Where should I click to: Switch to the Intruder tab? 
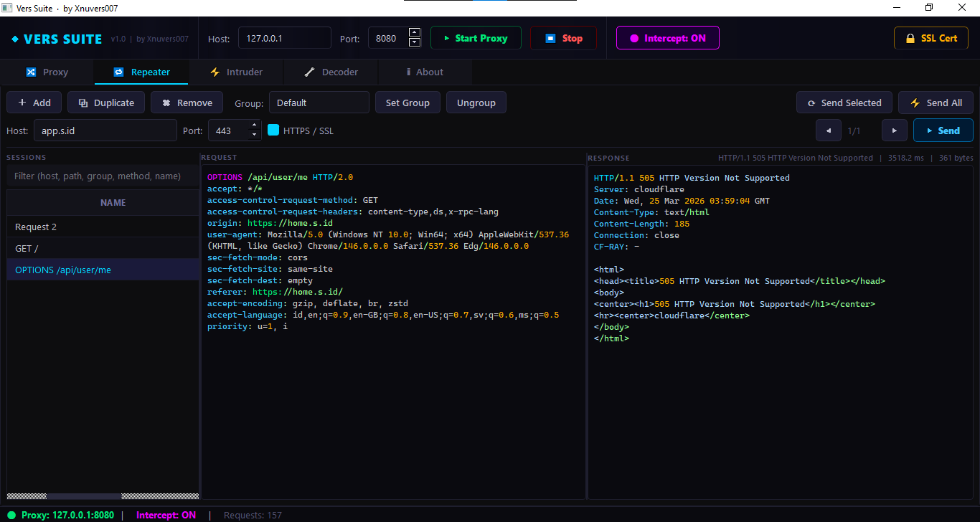coord(236,72)
